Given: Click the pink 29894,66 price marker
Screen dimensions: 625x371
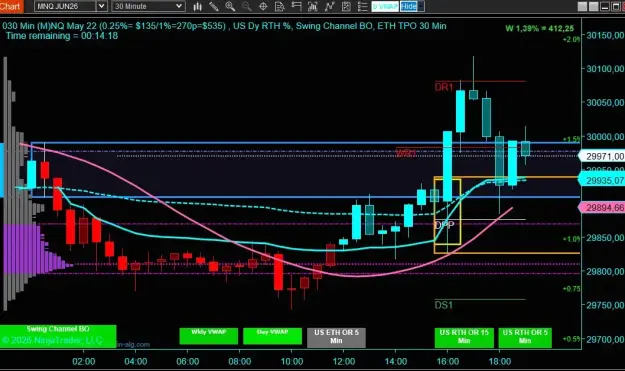Looking at the screenshot, I should (602, 208).
